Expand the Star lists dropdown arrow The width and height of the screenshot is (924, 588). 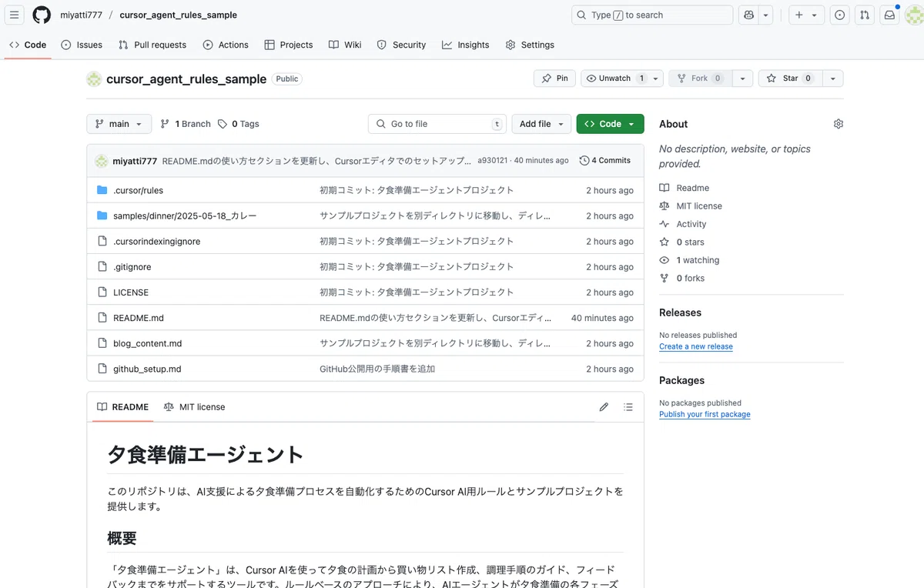tap(833, 79)
